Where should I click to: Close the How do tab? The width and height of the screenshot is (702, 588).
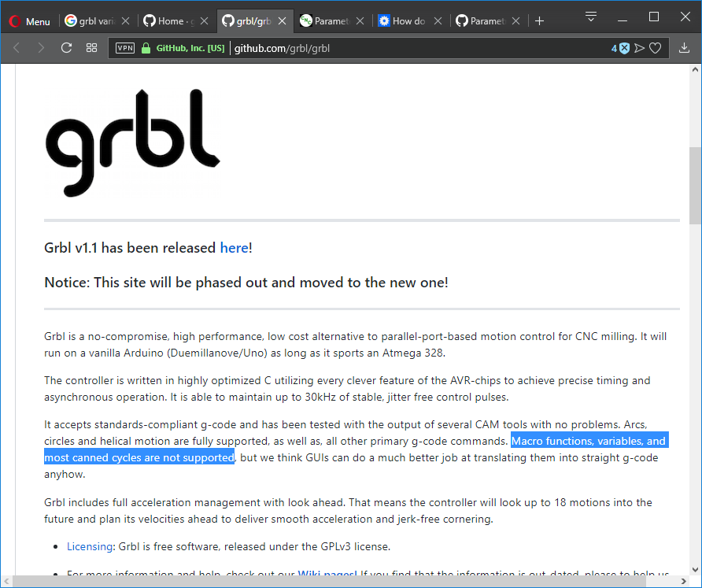pos(438,21)
